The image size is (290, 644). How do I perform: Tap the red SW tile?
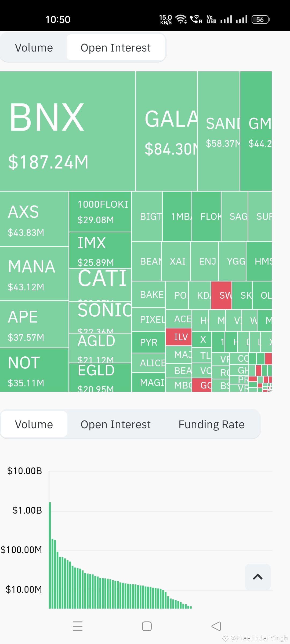point(221,295)
